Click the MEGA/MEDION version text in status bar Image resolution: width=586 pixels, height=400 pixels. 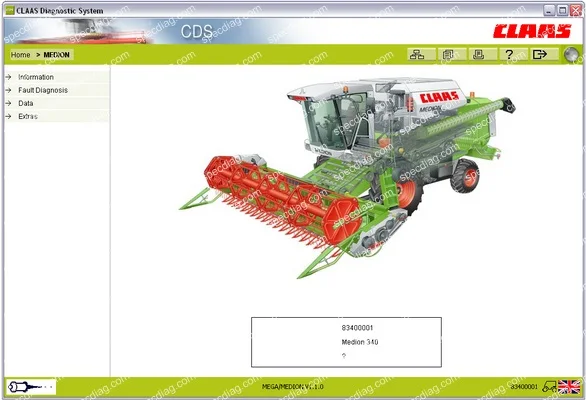293,387
